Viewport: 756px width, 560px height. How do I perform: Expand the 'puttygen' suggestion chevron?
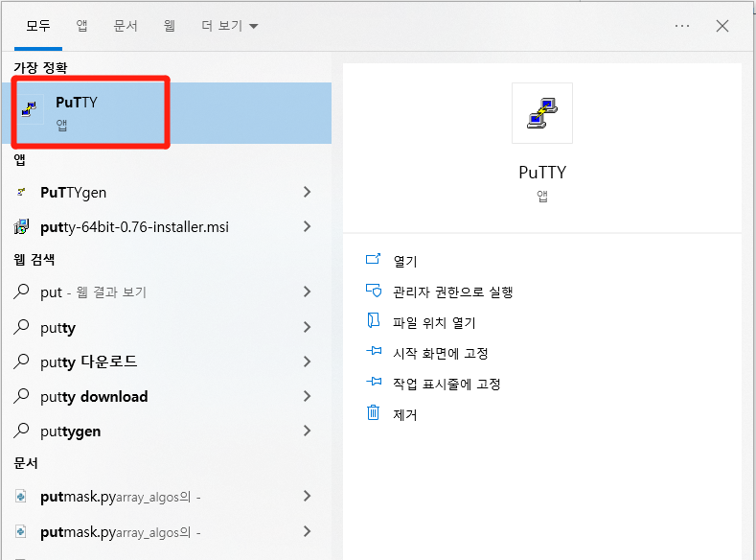point(308,431)
